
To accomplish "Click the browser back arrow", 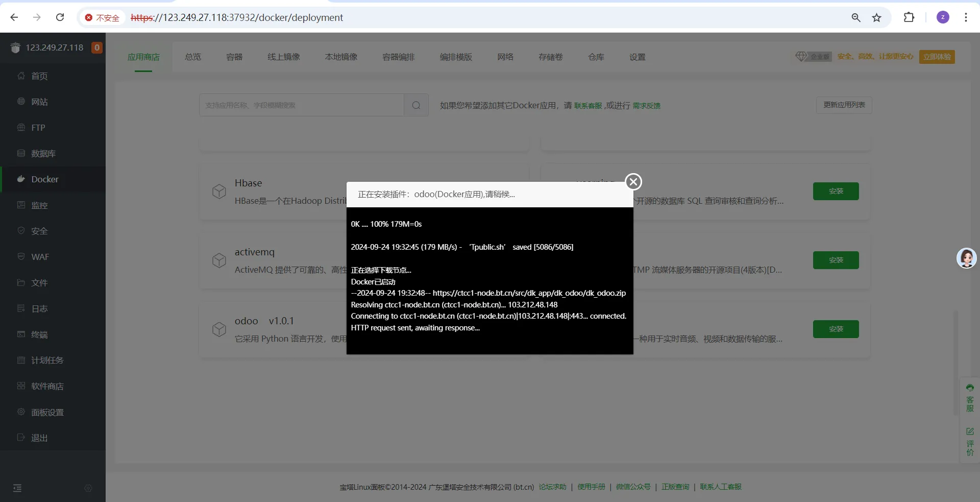I will click(x=14, y=17).
